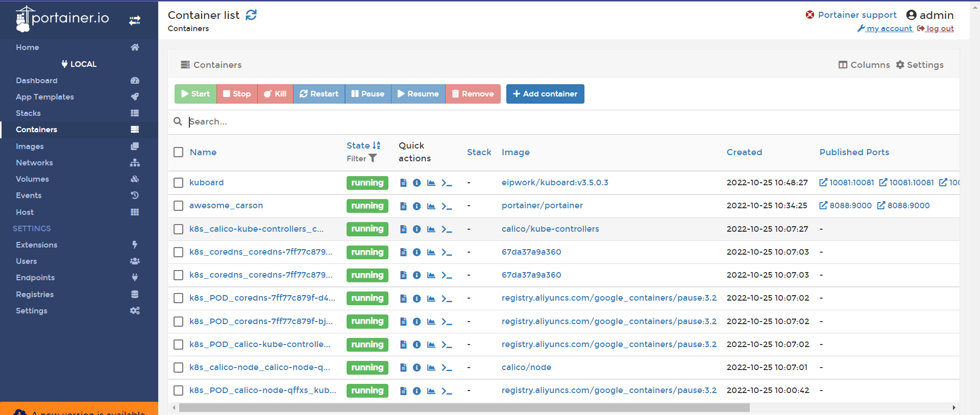Refresh the container list icon
Image resolution: width=980 pixels, height=415 pixels.
click(251, 15)
